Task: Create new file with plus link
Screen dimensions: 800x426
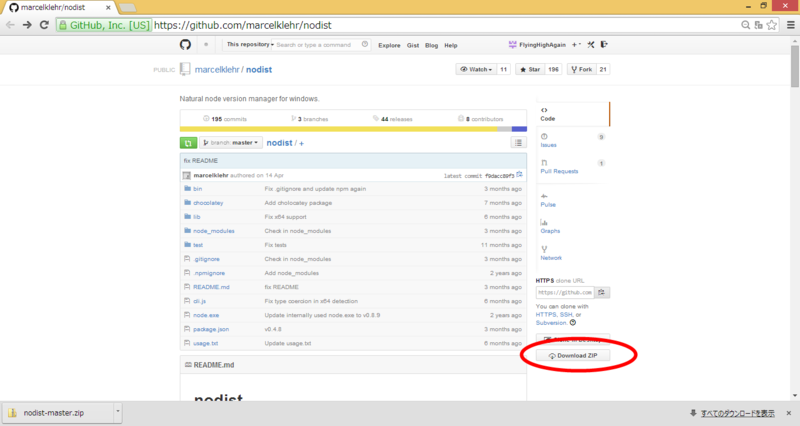Action: [x=302, y=143]
